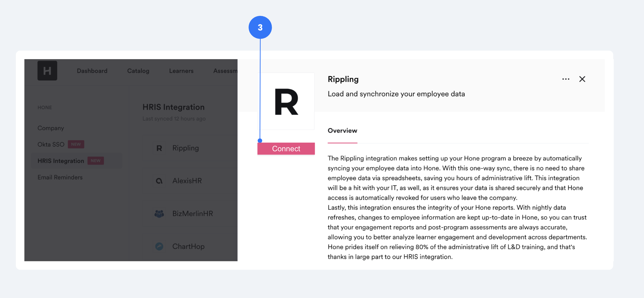Click the NEW badge beside Okta SSO
The height and width of the screenshot is (298, 644).
point(76,144)
